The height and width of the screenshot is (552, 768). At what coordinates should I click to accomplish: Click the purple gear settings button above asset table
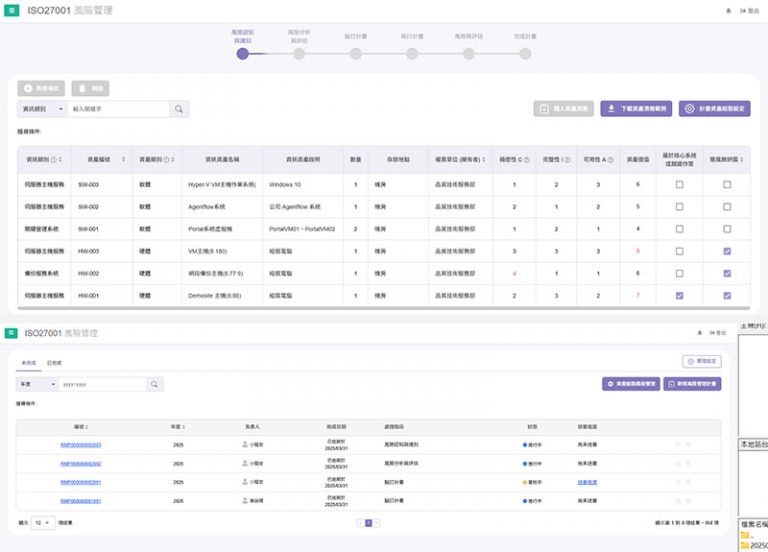point(715,109)
